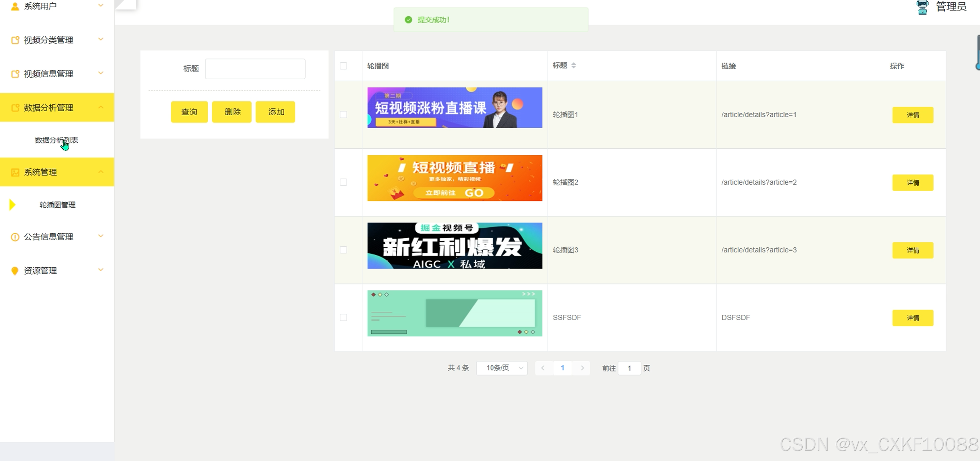Click the 添加 button
The image size is (980, 461).
tap(275, 112)
